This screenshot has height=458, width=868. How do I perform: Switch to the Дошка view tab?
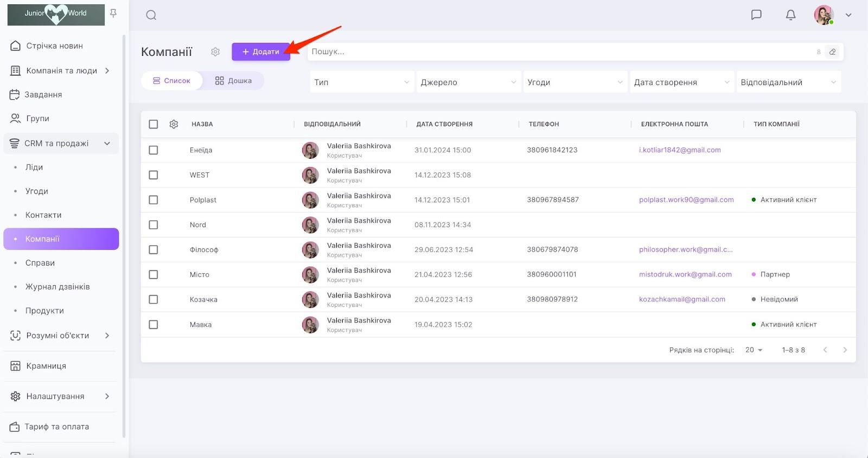[x=233, y=81]
